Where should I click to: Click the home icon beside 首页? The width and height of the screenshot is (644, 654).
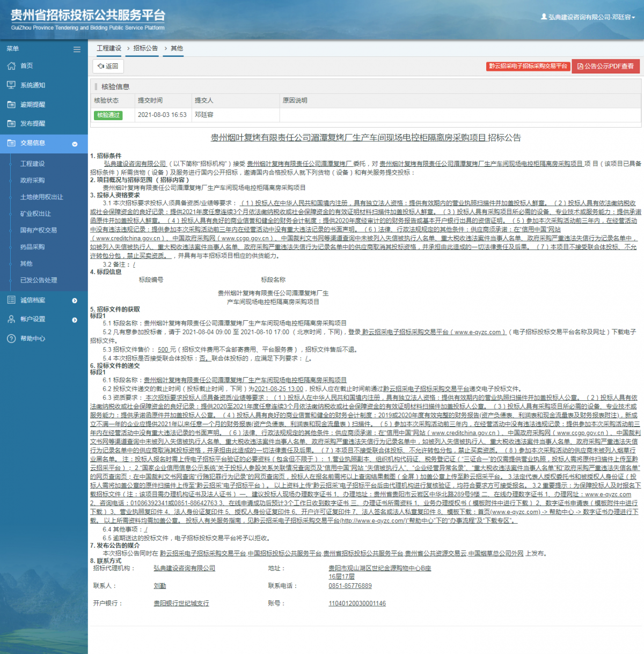click(11, 66)
